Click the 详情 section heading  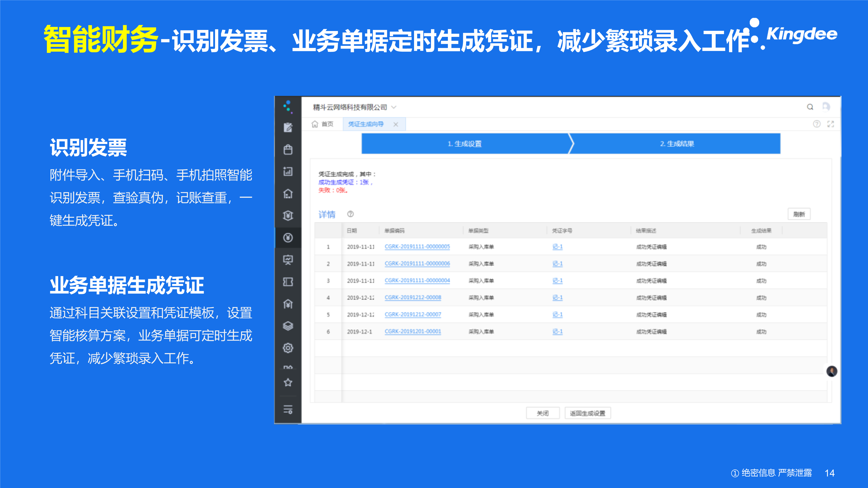[327, 214]
